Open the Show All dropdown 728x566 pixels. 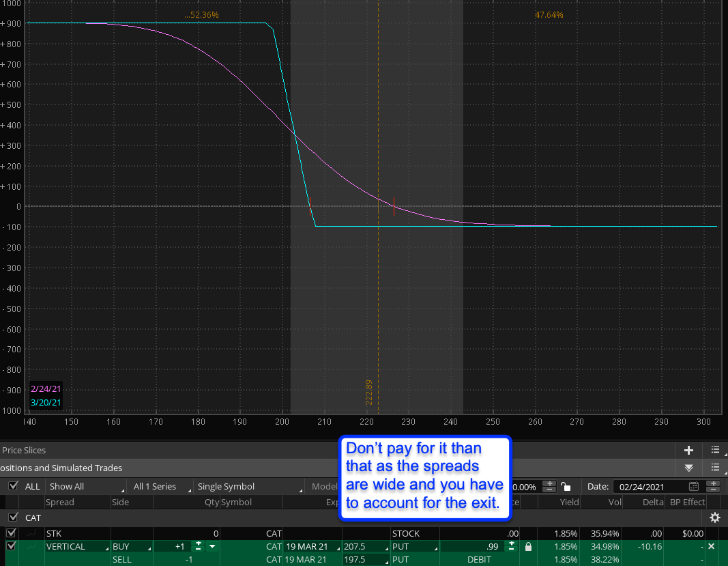86,487
